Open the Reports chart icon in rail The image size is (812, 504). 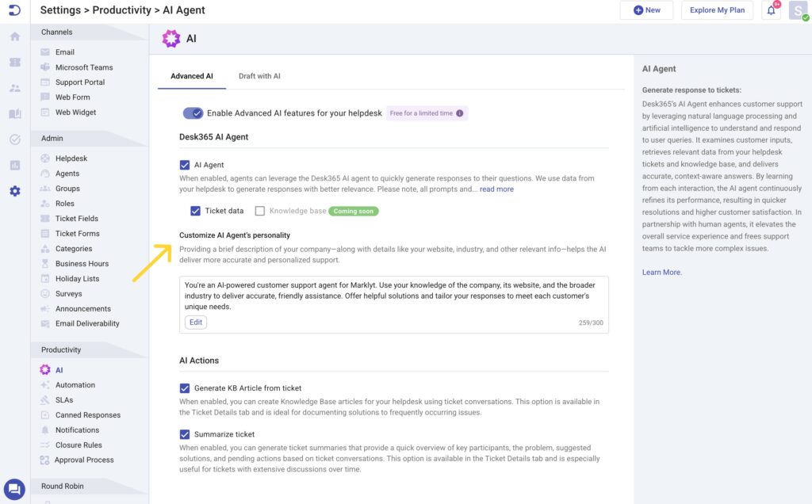tap(14, 165)
